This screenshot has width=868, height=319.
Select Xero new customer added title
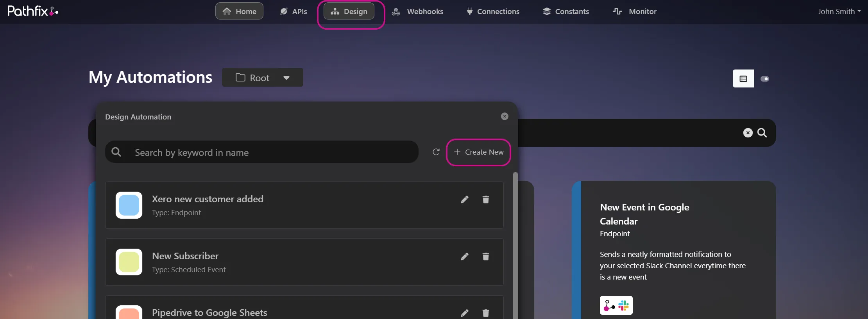click(208, 199)
